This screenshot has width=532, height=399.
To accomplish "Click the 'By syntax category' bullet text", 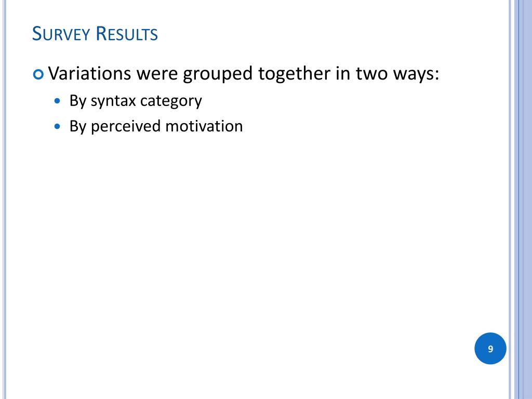I will pyautogui.click(x=136, y=101).
